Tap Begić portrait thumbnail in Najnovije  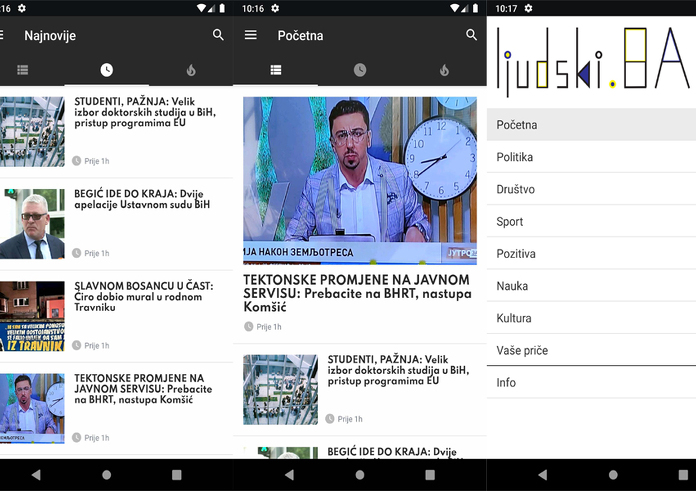click(32, 224)
